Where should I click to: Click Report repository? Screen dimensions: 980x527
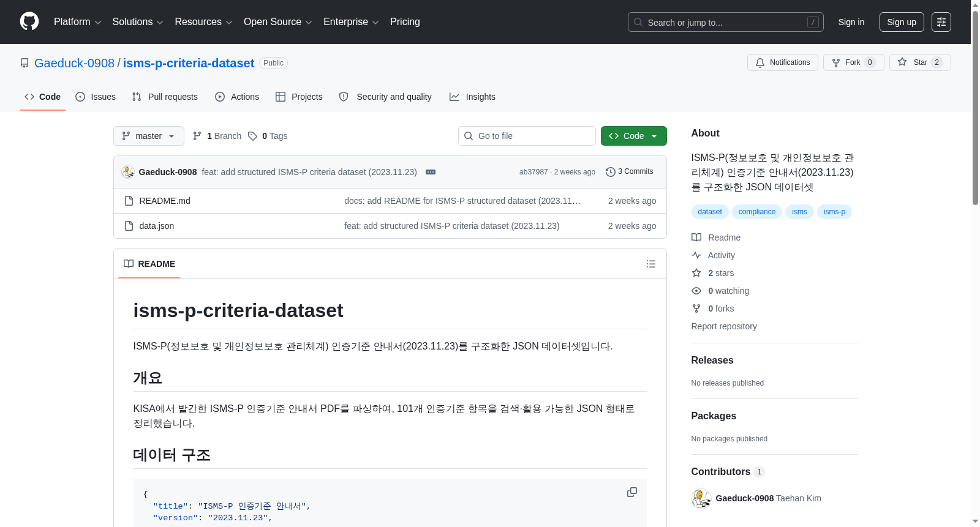(724, 326)
